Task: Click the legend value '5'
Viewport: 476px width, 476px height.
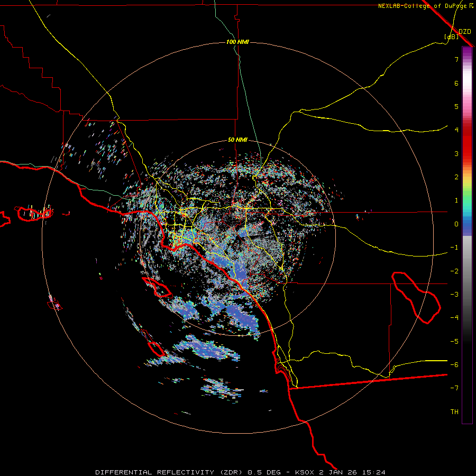Action: (x=456, y=106)
